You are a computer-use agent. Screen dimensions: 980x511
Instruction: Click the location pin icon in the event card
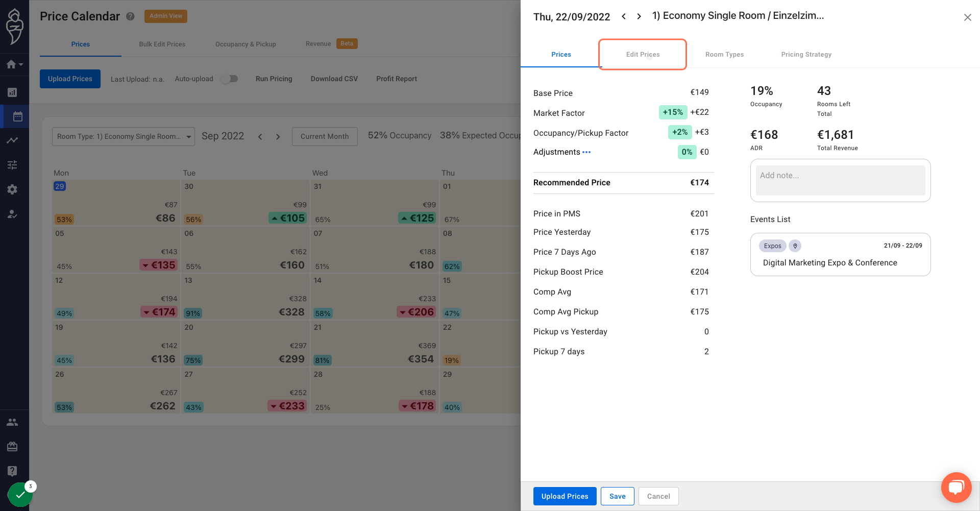click(x=795, y=246)
